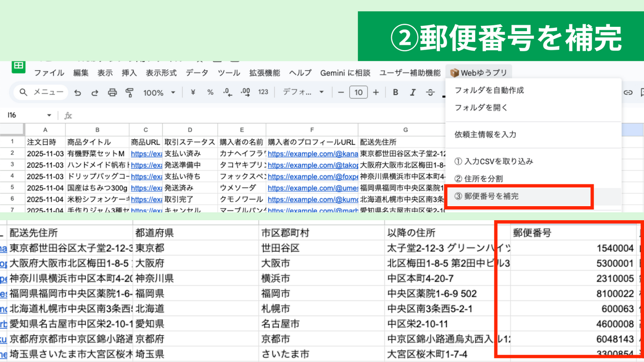Decrease font size with minus button

coord(341,92)
